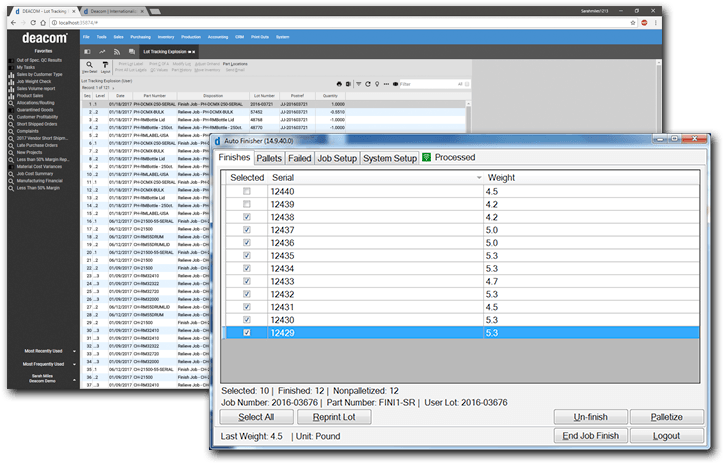Click the print icon above the lot grid
Image resolution: width=723 pixels, height=463 pixels.
pyautogui.click(x=339, y=84)
